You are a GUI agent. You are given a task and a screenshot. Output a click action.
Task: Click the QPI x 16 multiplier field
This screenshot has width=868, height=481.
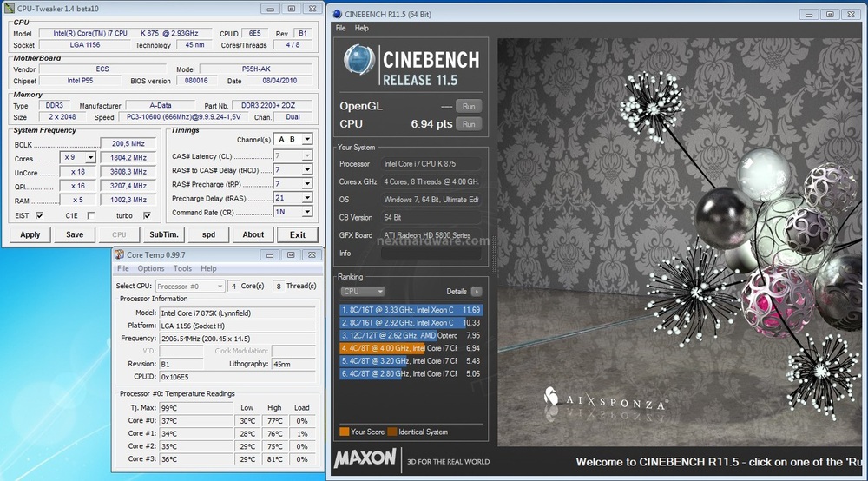77,186
